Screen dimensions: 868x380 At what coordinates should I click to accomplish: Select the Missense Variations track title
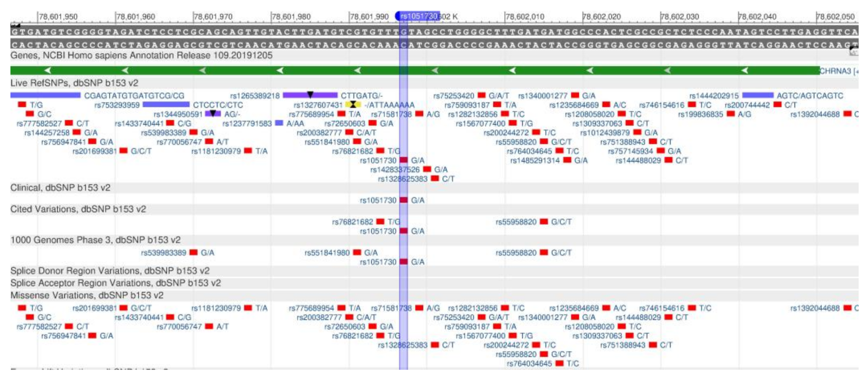[87, 295]
